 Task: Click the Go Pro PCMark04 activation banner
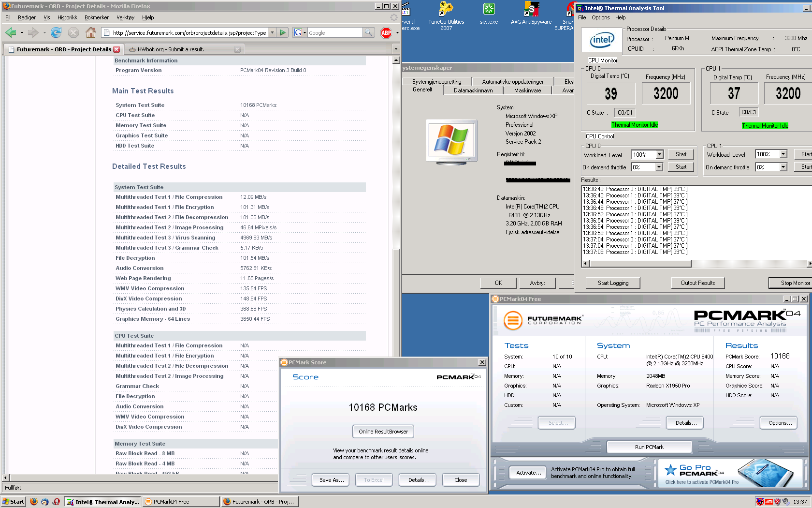point(729,473)
